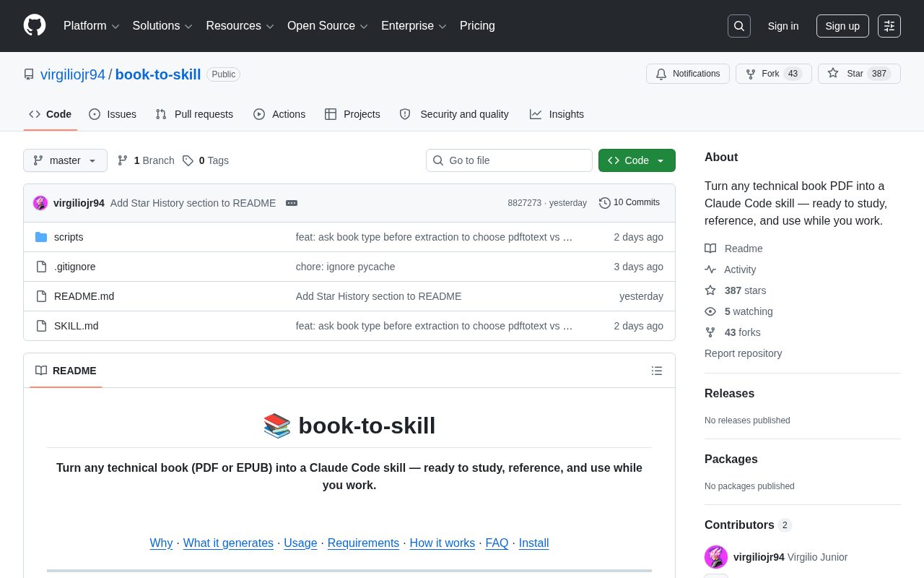
Task: Jump to the FAQ section
Action: [x=497, y=543]
